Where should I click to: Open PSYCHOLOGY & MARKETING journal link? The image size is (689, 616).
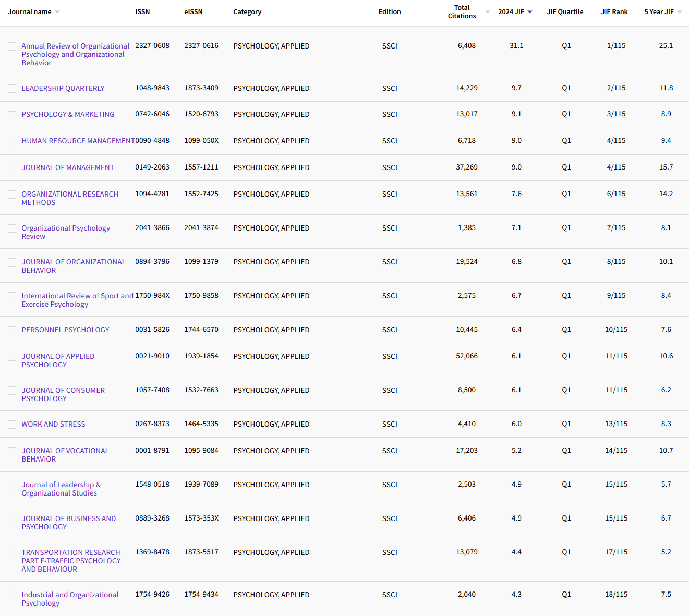pyautogui.click(x=68, y=114)
